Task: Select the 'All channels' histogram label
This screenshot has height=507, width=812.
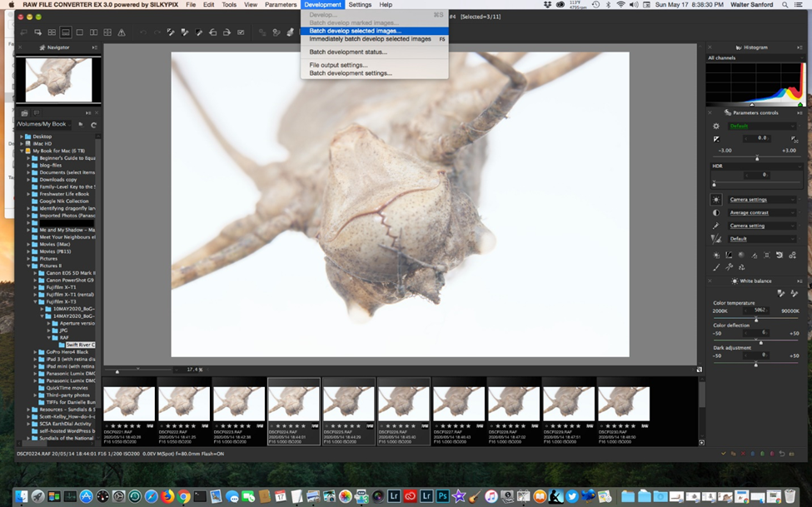Action: (722, 58)
